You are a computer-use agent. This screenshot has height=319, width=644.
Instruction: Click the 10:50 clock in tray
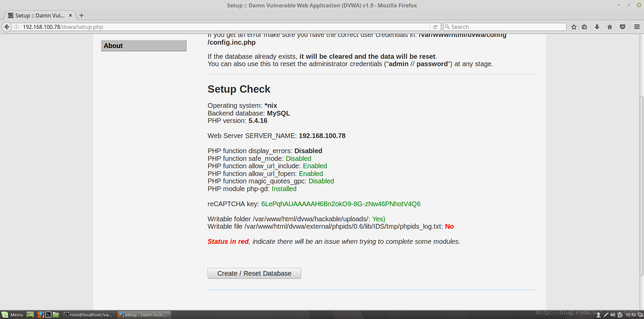click(631, 315)
